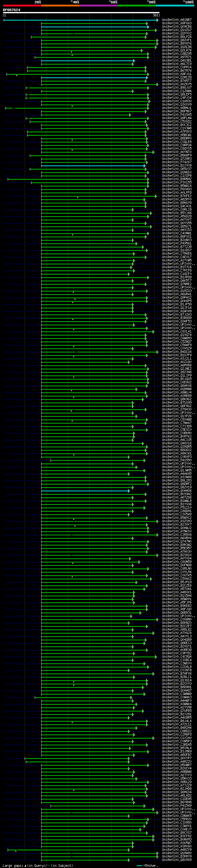
Task: Open hit label UniRef100_A9B129
Action: click(x=176, y=782)
